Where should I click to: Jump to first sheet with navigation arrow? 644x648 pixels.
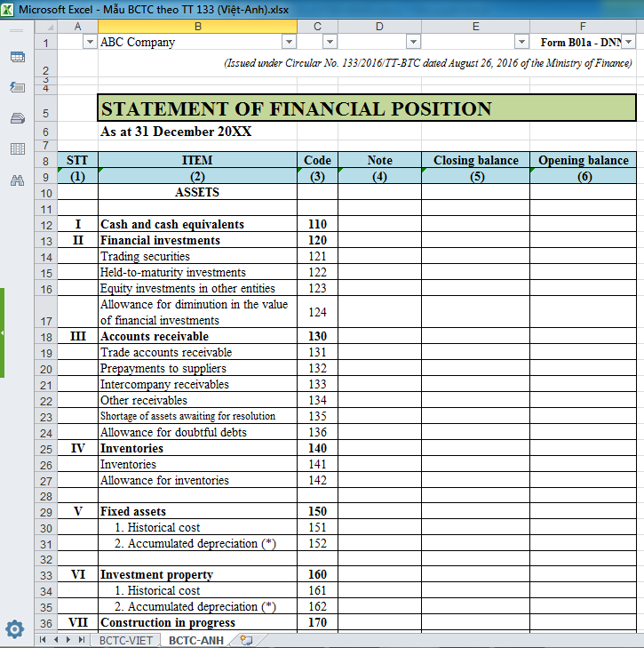(x=43, y=640)
